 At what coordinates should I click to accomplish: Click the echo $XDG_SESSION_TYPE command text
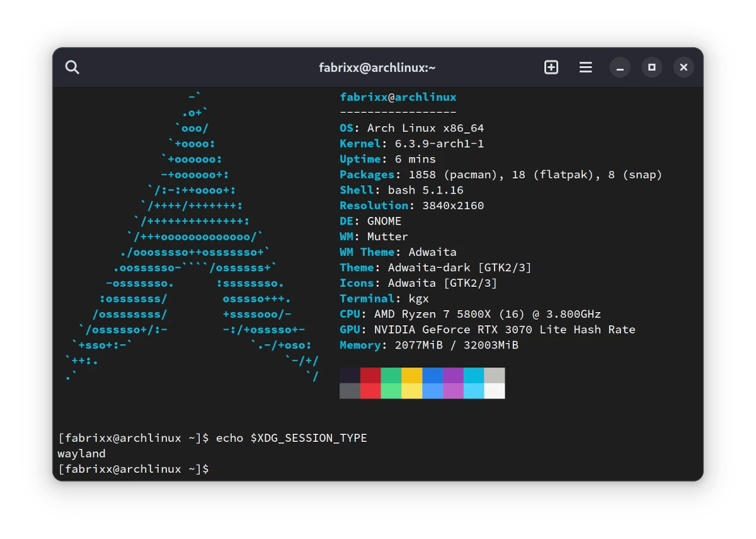[295, 438]
